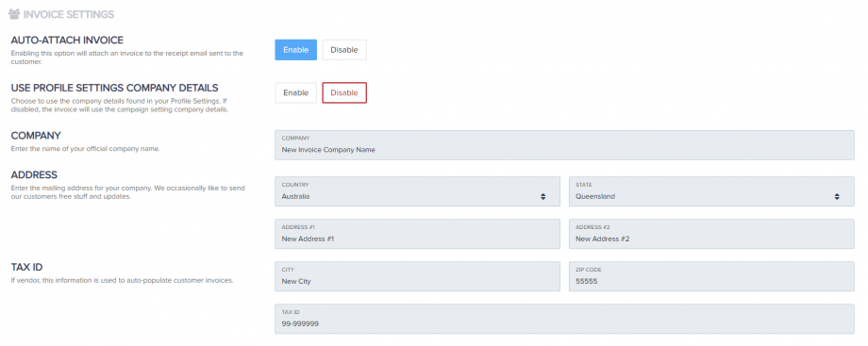868x346 pixels.
Task: Click the Address #2 input field
Action: [x=711, y=234]
